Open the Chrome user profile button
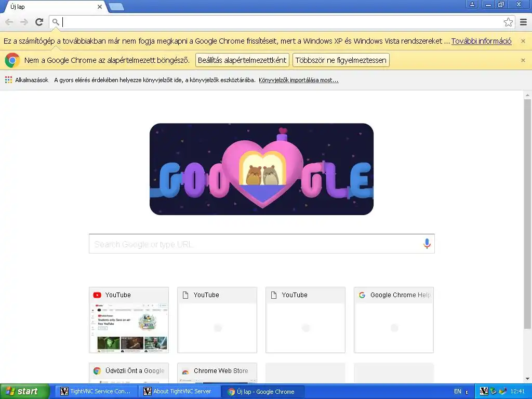 point(472,4)
